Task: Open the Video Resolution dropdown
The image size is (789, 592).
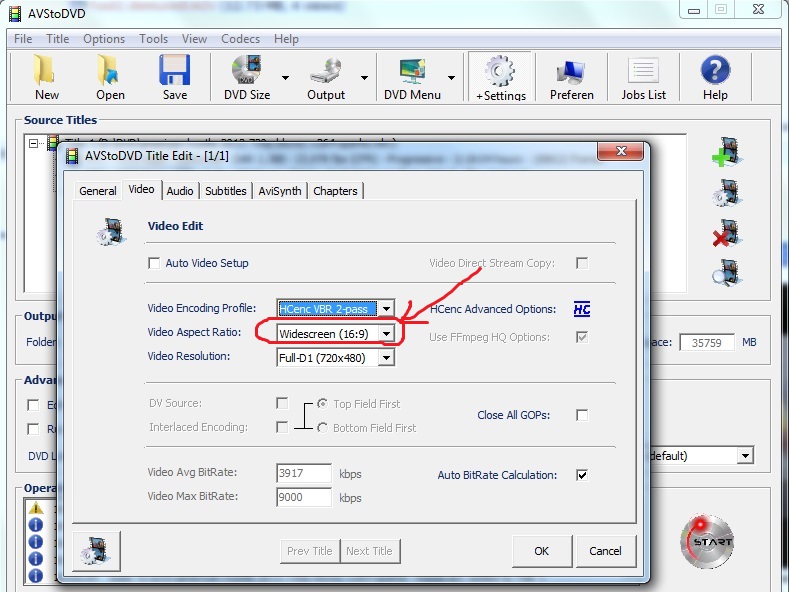Action: 386,357
